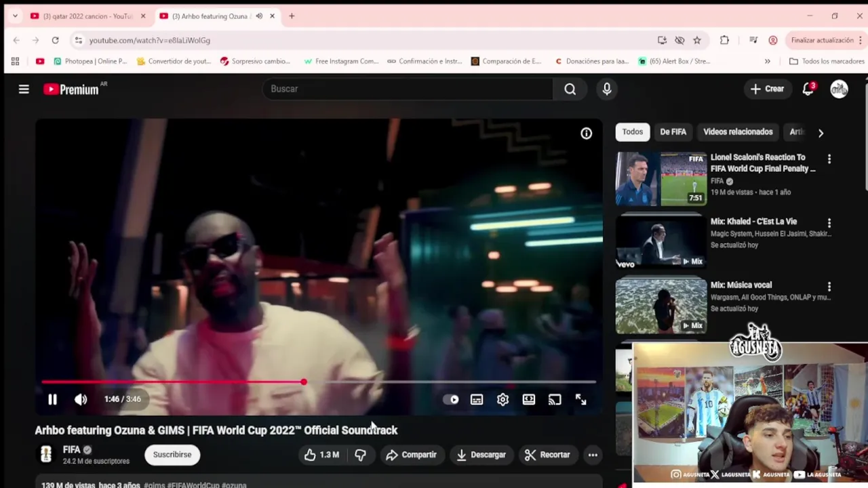The image size is (868, 488).
Task: Open Photopea bookmark
Action: pos(90,61)
